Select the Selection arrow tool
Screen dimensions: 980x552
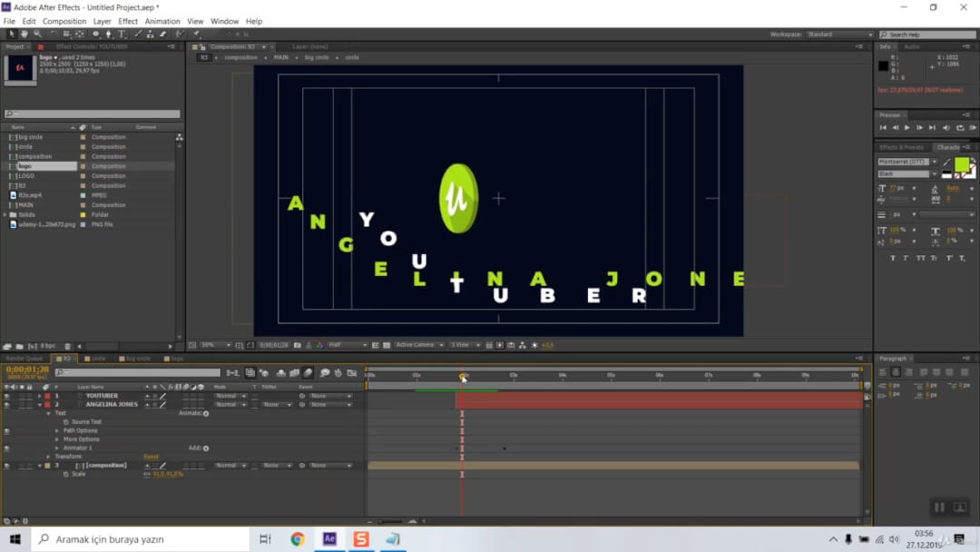(11, 34)
